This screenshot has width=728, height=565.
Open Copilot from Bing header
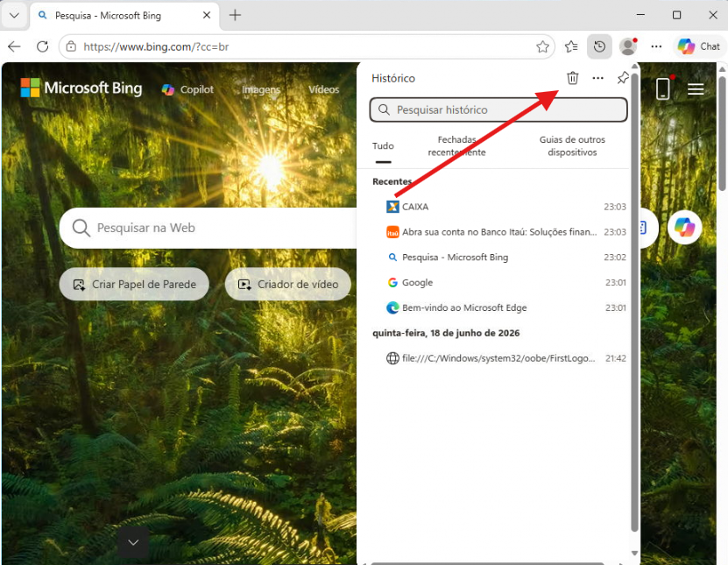point(187,89)
